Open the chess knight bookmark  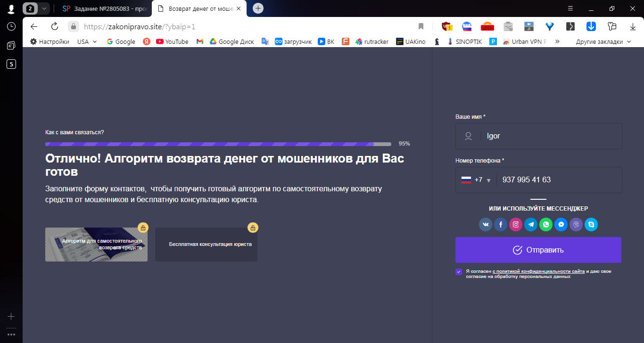point(438,41)
